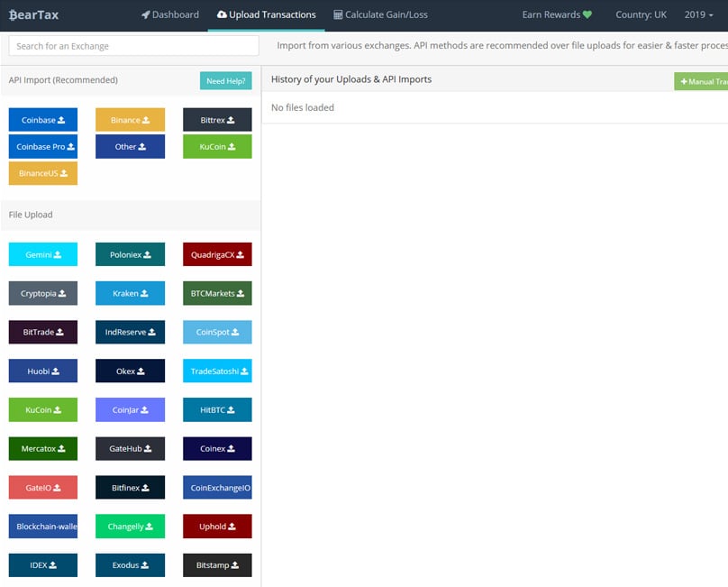Choose Kraken file upload tile
This screenshot has width=728, height=587.
pos(130,294)
